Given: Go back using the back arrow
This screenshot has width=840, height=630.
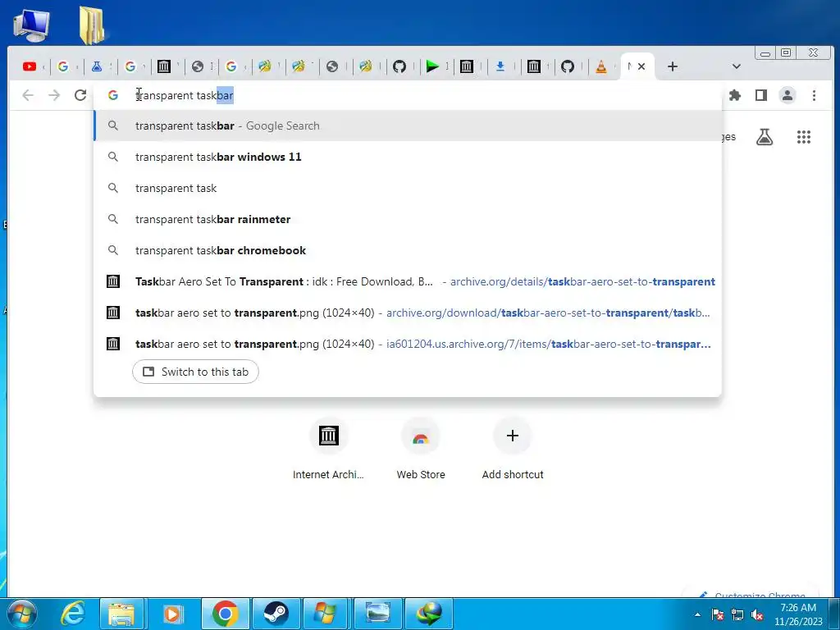Looking at the screenshot, I should pos(28,95).
